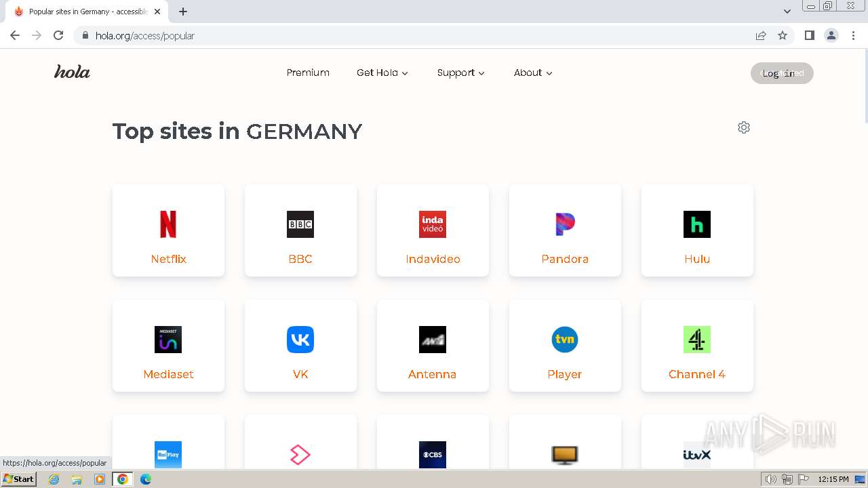Expand the Get Hola dropdown menu
The height and width of the screenshot is (488, 868).
coord(382,73)
